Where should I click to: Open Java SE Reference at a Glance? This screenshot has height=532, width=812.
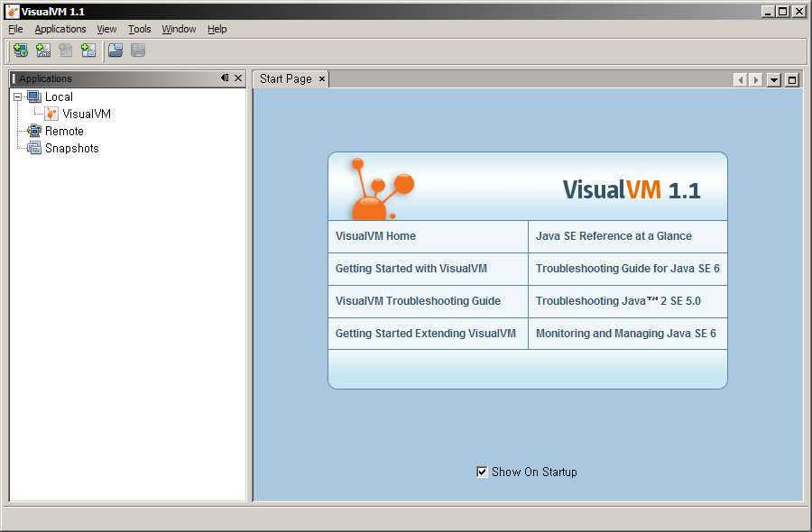(x=614, y=236)
